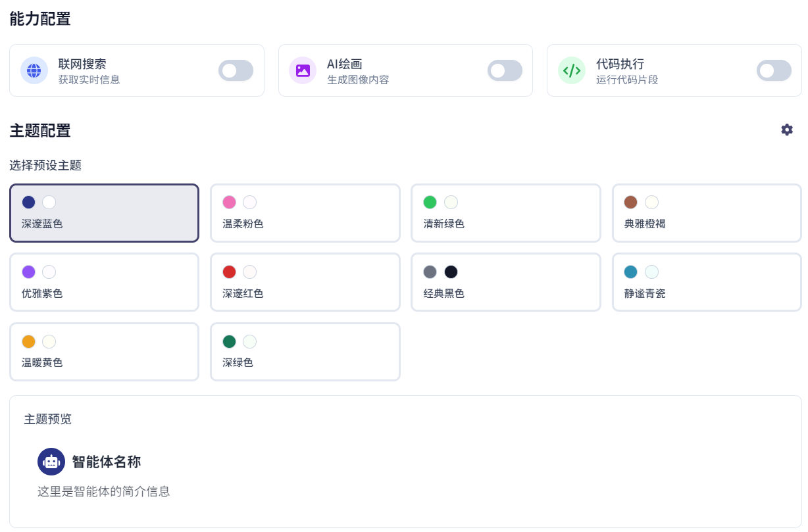Viewport: 808px width, 532px height.
Task: Select the 温暖黄色 theme
Action: tap(104, 351)
